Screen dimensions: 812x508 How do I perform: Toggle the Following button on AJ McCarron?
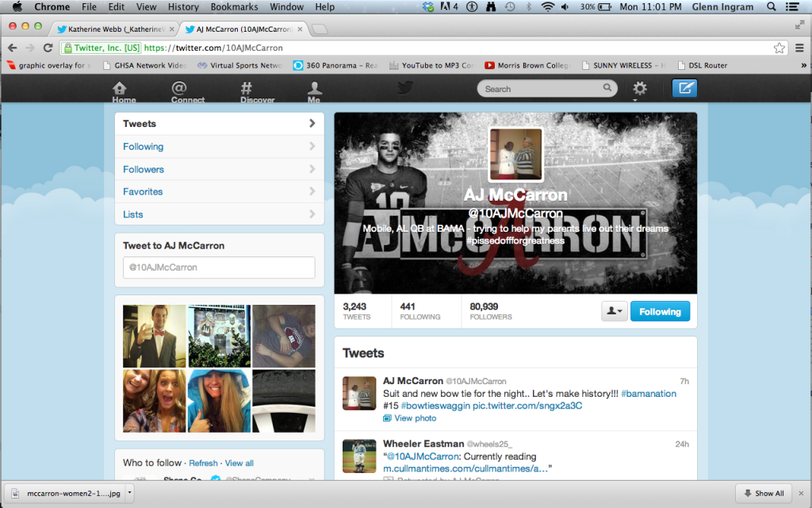pos(660,311)
